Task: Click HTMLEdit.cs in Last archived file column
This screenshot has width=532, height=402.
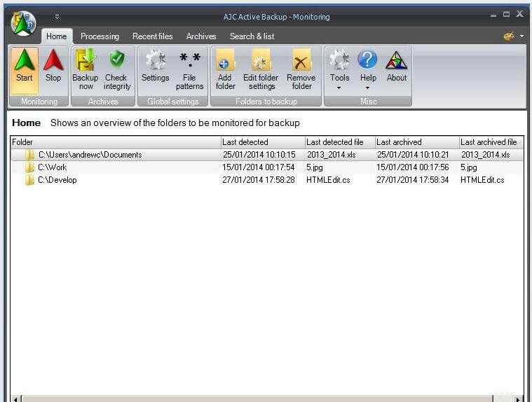Action: 482,180
